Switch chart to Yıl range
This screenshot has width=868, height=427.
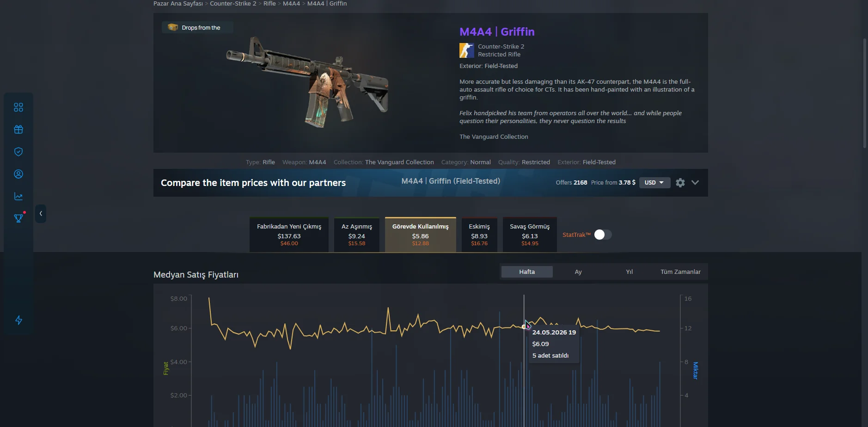(x=629, y=272)
